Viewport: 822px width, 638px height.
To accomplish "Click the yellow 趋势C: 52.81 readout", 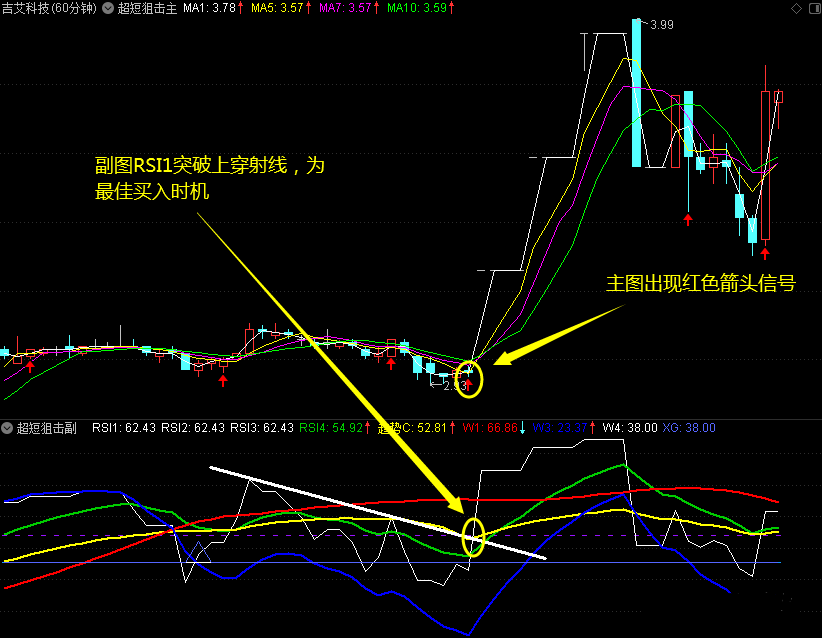I will (x=412, y=428).
